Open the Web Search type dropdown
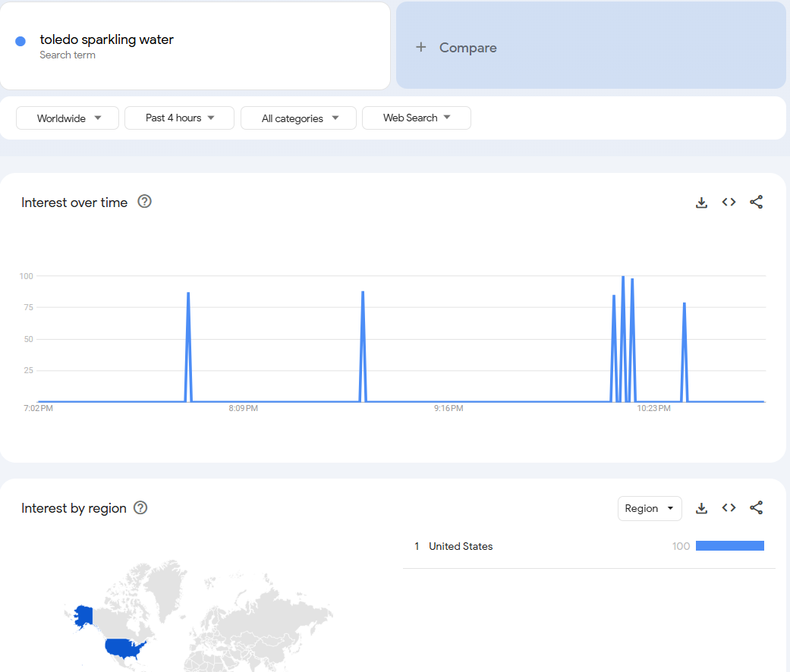This screenshot has width=790, height=672. point(417,118)
